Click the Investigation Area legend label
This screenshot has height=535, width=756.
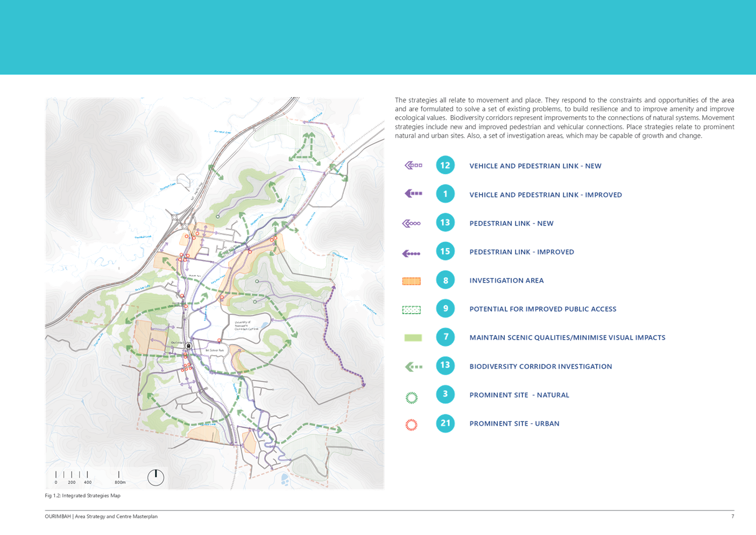coord(506,280)
